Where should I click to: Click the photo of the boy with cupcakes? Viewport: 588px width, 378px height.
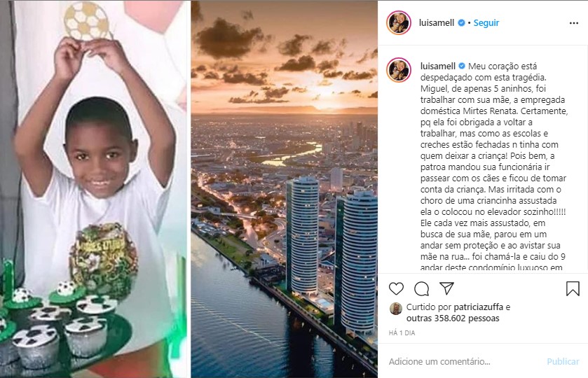[94, 189]
